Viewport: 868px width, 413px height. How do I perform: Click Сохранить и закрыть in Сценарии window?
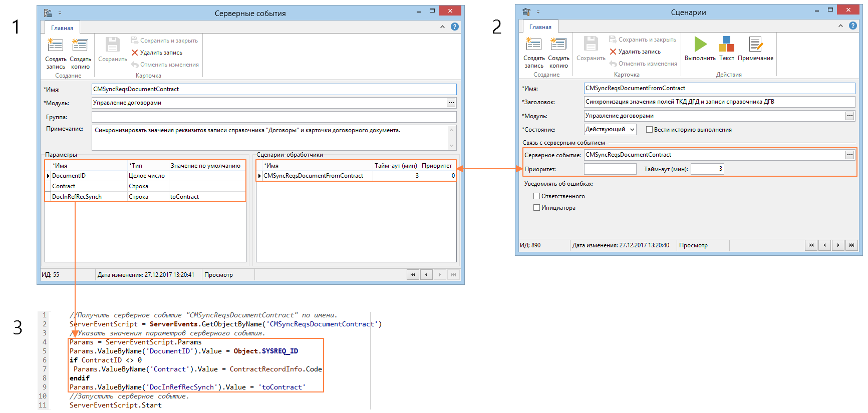pos(643,40)
